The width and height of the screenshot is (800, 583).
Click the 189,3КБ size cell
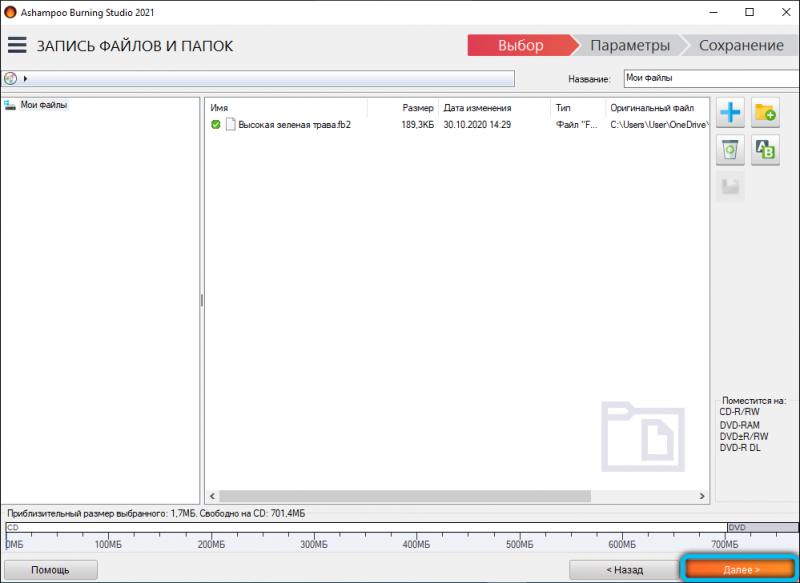tap(417, 124)
